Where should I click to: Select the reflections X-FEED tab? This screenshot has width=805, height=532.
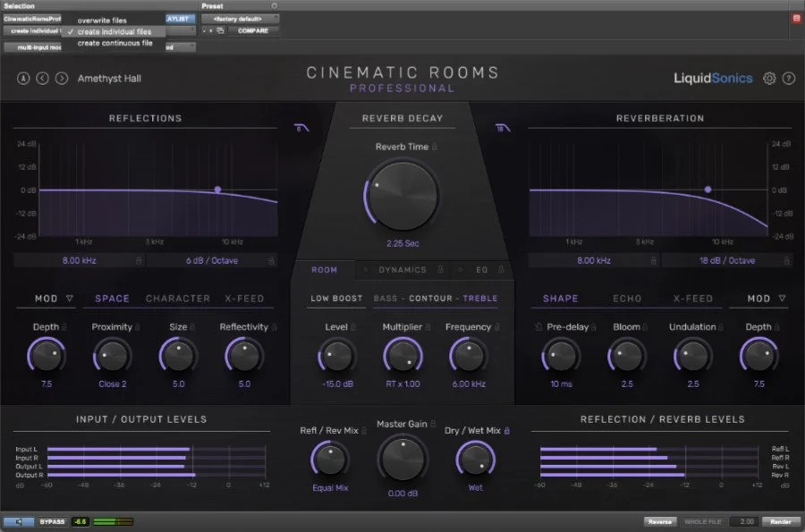tap(244, 299)
